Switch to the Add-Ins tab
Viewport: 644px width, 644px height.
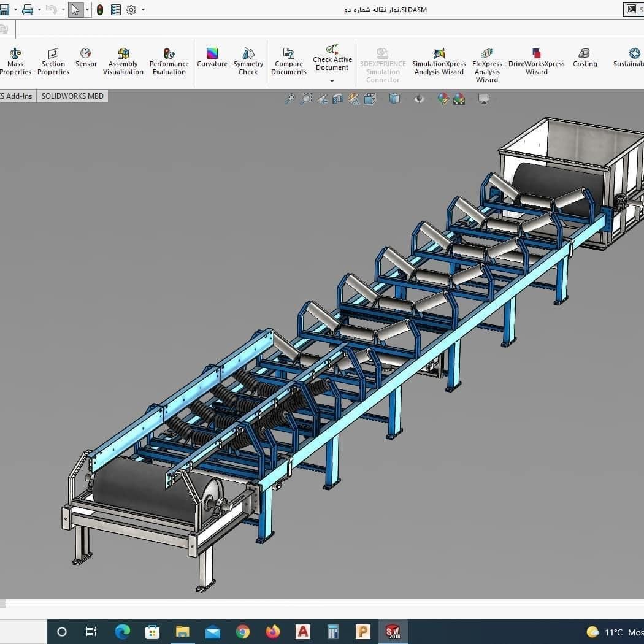pos(18,96)
